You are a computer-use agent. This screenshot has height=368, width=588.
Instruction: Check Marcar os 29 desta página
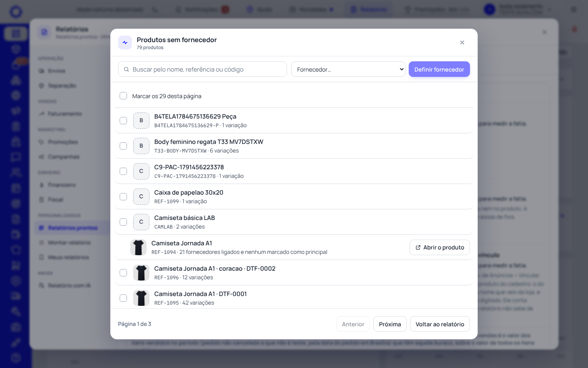pos(123,96)
